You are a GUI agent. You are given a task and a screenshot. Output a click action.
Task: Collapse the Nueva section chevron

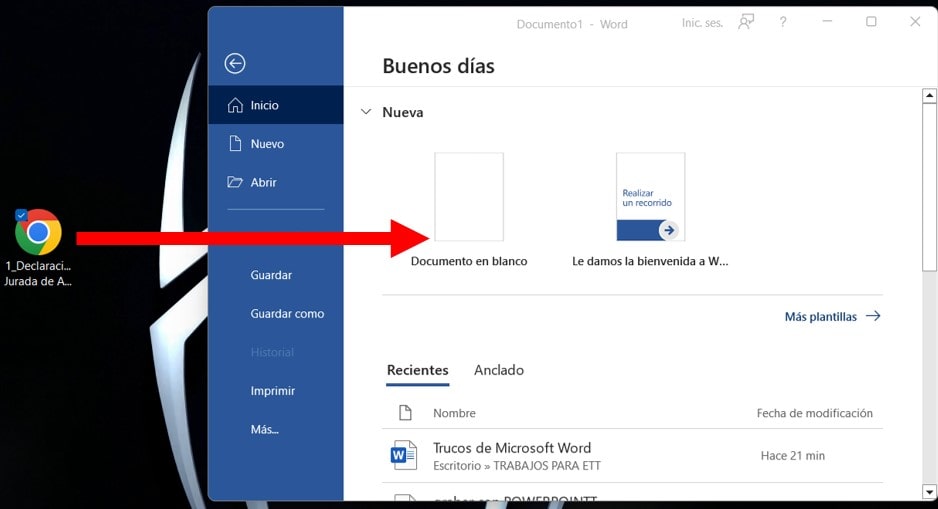[x=366, y=113]
